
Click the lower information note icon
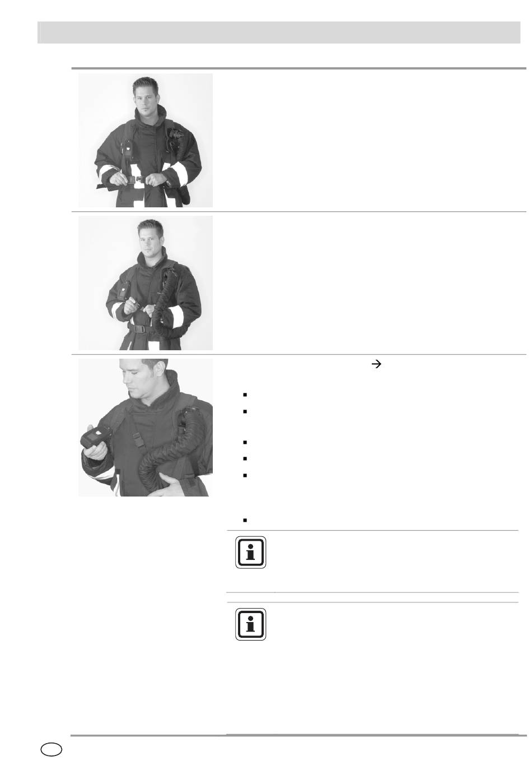250,624
